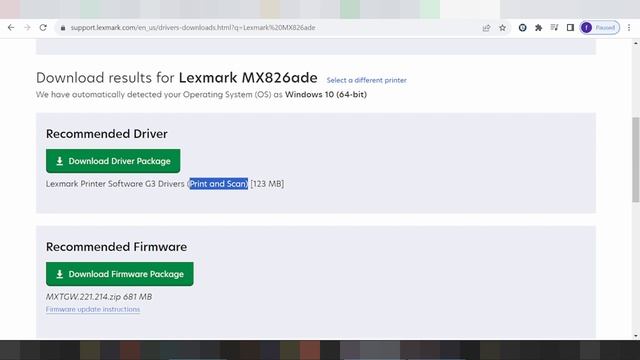This screenshot has height=360, width=640.
Task: Click Windows 10 (64-bit) text
Action: click(x=326, y=94)
